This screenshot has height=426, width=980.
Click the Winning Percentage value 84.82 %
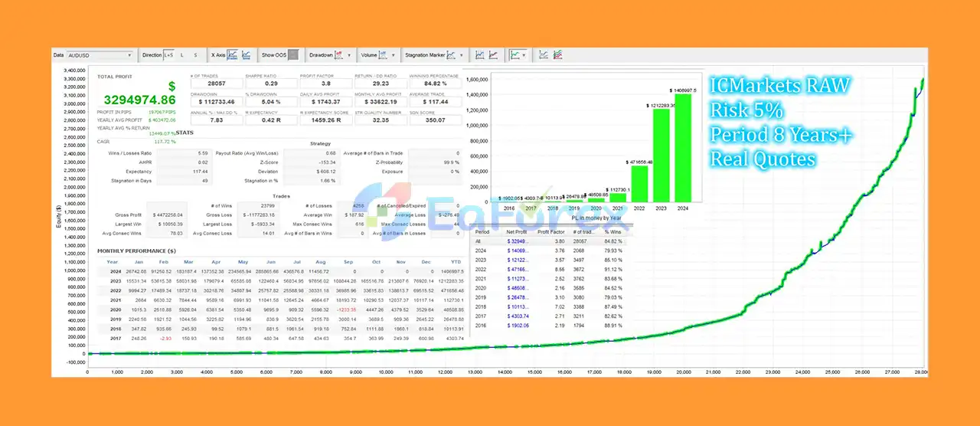point(435,84)
